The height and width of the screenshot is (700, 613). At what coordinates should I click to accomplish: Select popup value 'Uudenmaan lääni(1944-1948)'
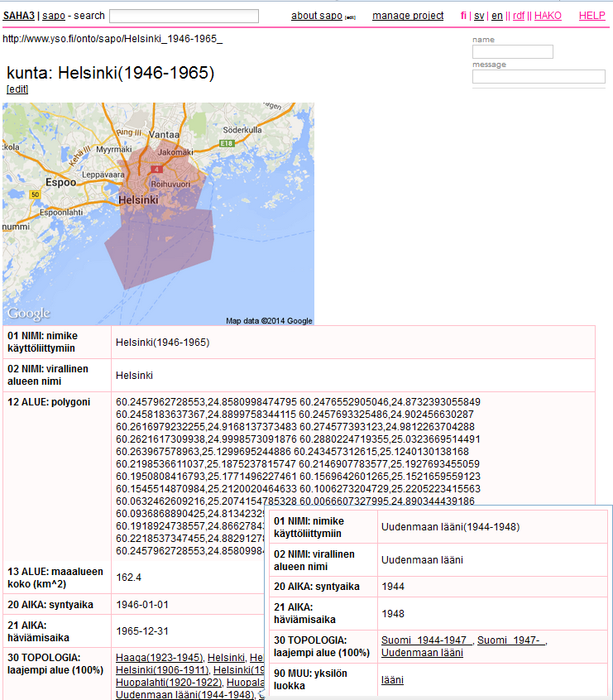(450, 527)
